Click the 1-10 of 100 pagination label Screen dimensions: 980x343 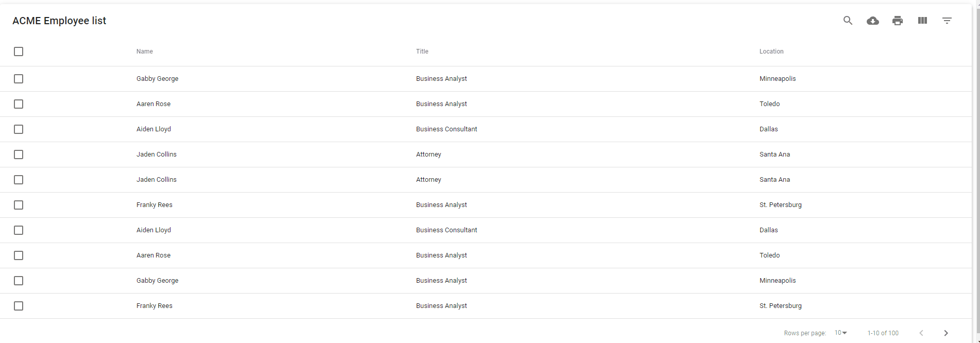point(883,333)
